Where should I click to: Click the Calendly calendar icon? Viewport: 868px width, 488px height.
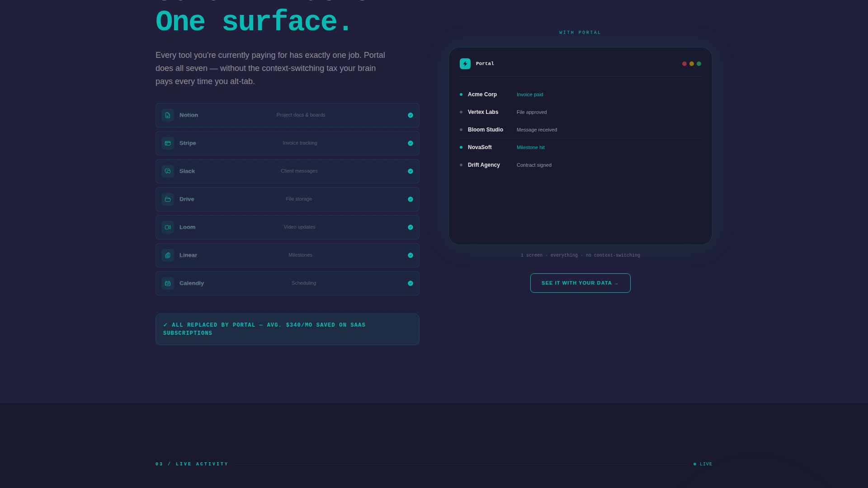[168, 283]
